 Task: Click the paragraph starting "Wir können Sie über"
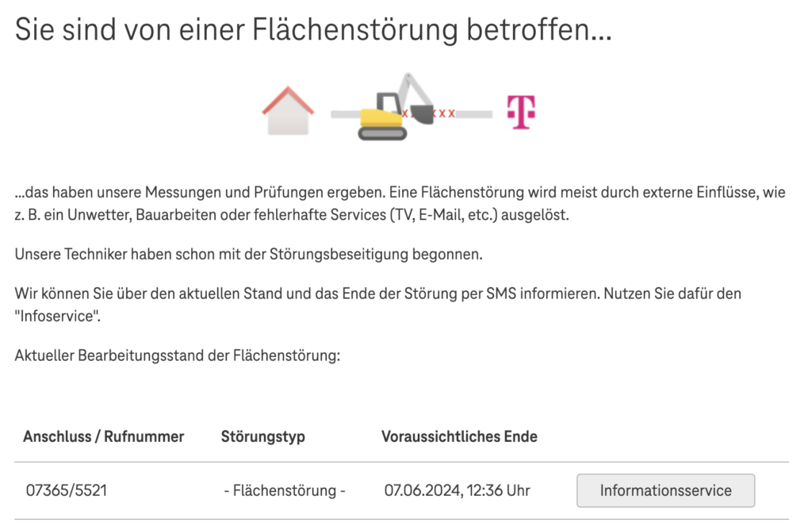coord(377,294)
